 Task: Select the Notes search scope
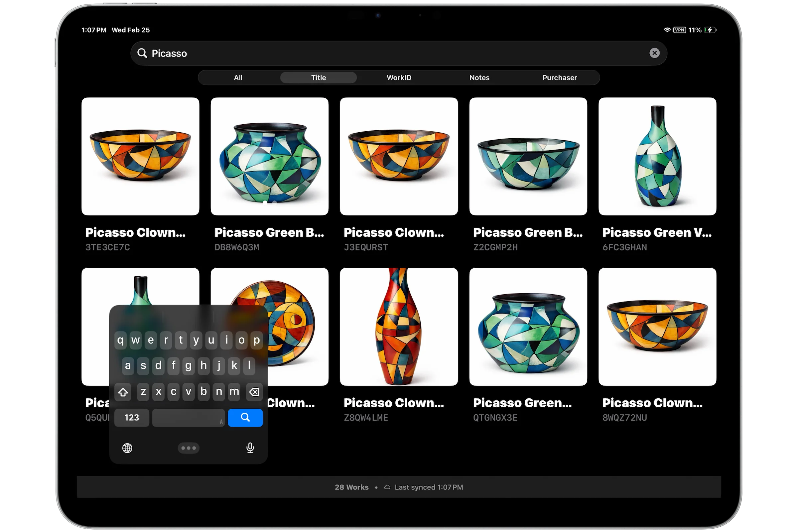pyautogui.click(x=479, y=78)
